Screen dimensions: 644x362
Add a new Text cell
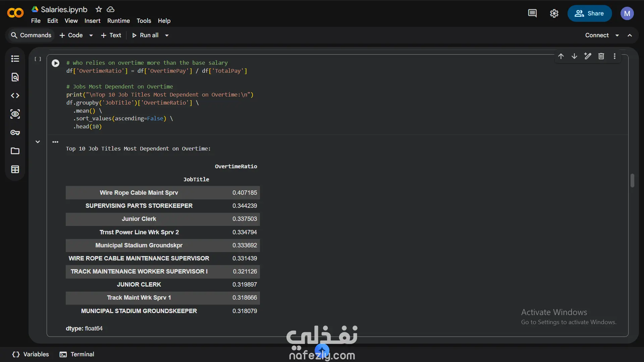(111, 35)
